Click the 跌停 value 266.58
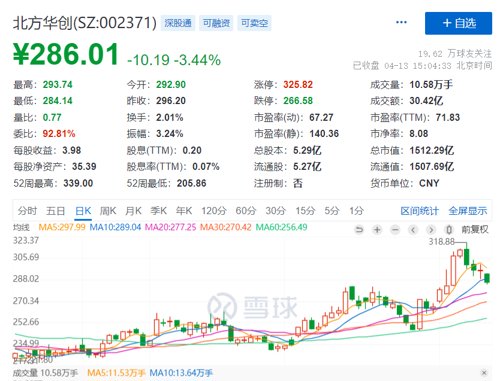 click(298, 101)
